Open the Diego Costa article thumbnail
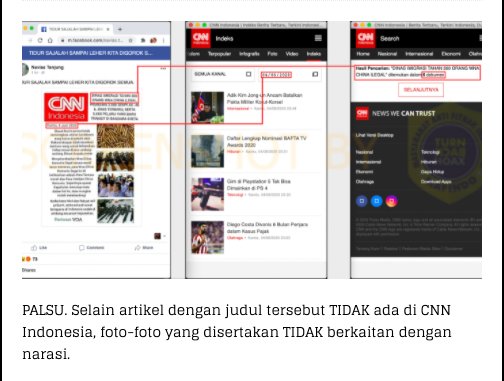The height and width of the screenshot is (381, 504). (x=207, y=237)
